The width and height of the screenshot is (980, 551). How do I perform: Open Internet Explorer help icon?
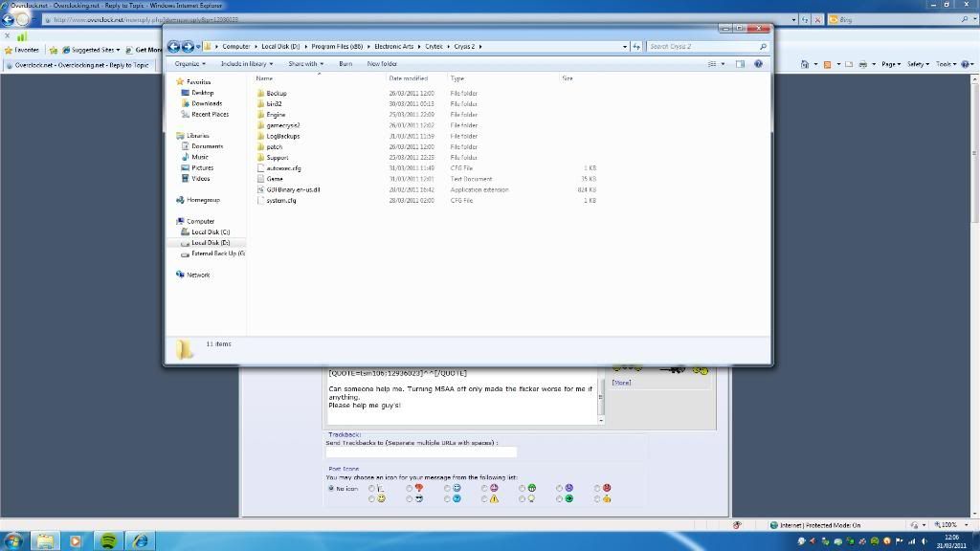click(966, 64)
